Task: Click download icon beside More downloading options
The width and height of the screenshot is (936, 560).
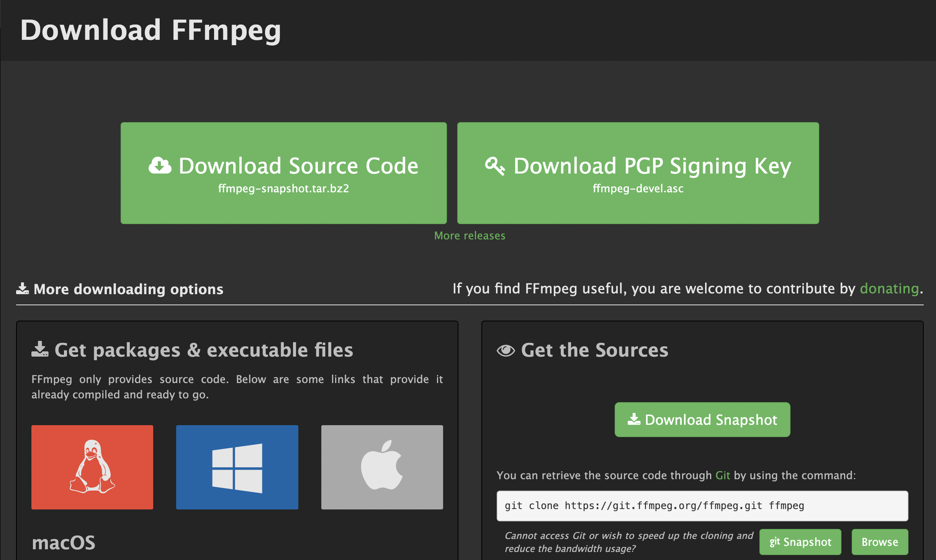Action: [x=23, y=289]
